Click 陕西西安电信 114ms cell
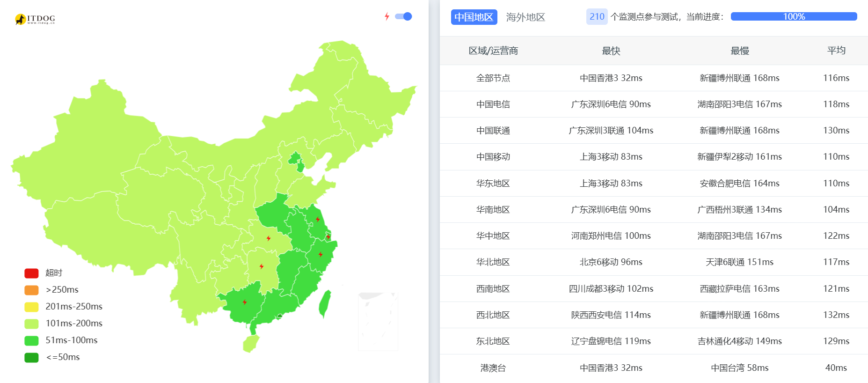This screenshot has height=383, width=868. pos(611,315)
